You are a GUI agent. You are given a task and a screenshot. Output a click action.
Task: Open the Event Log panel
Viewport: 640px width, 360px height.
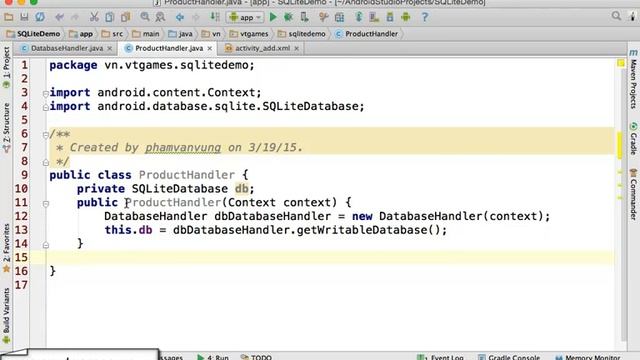pos(441,357)
